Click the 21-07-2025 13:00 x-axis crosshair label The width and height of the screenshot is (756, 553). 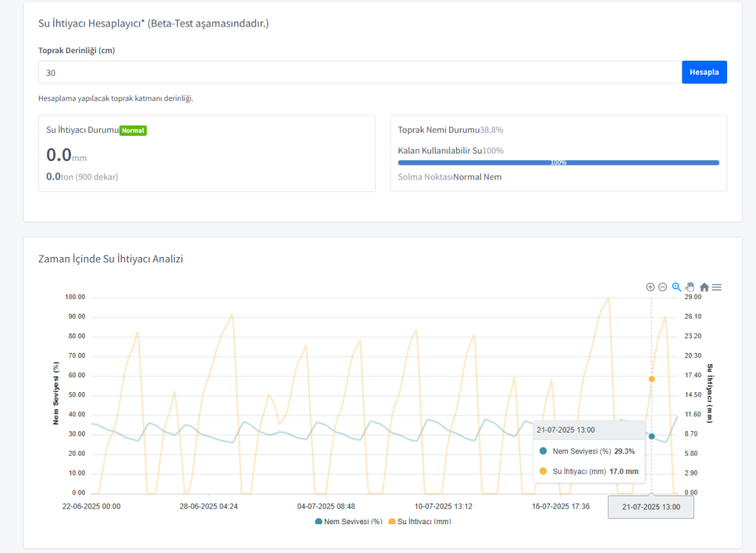click(x=650, y=507)
